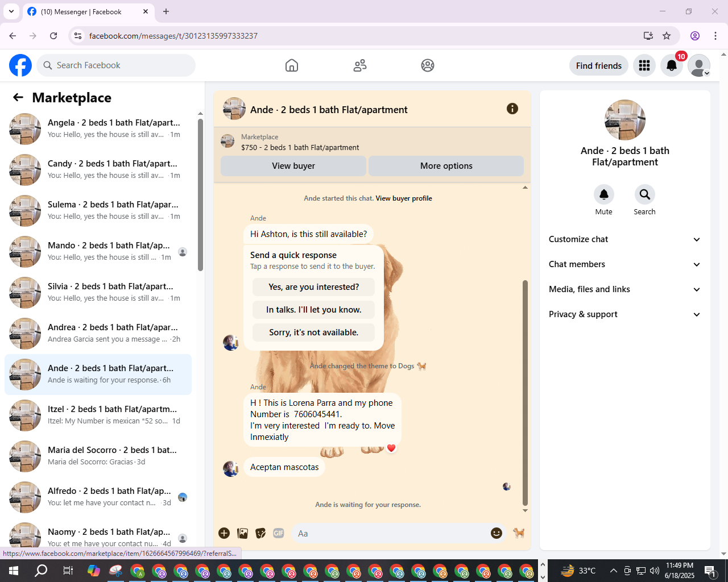Open the View buyer profile link
The width and height of the screenshot is (728, 582).
click(404, 198)
